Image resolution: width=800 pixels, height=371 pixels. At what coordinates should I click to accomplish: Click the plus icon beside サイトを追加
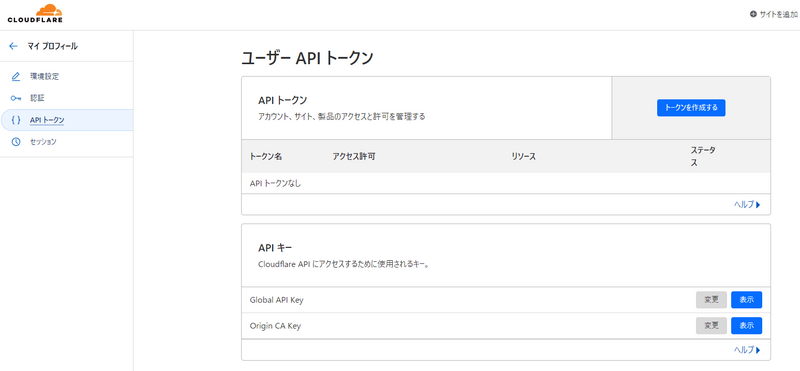(753, 14)
